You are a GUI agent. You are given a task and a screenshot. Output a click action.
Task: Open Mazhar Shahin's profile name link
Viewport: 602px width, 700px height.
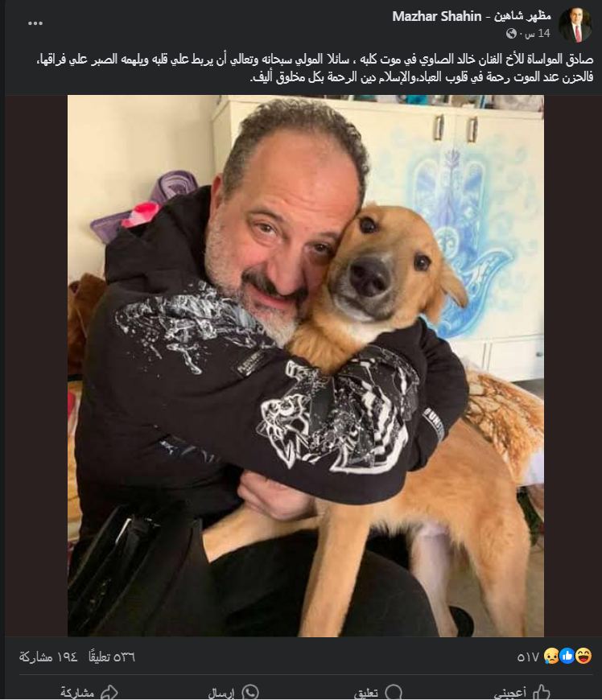tap(472, 17)
